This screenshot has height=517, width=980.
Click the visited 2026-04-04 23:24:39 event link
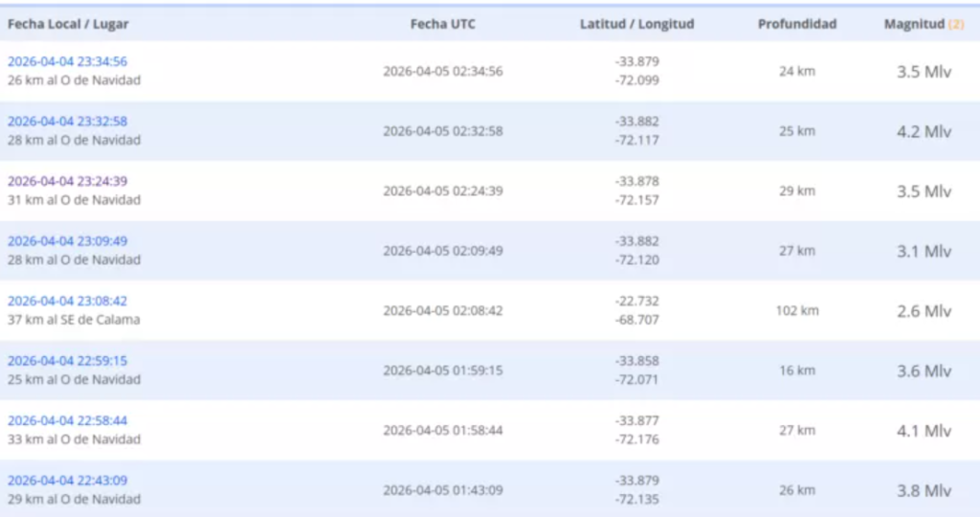click(67, 181)
